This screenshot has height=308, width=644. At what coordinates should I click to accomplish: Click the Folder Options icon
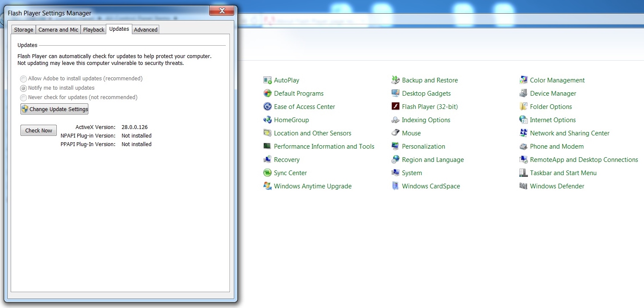tap(524, 107)
